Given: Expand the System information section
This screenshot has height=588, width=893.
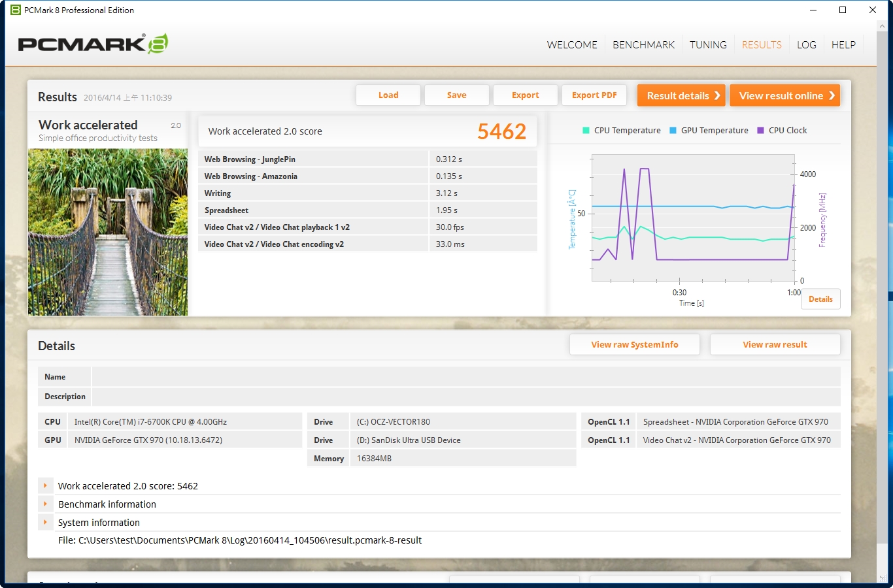Looking at the screenshot, I should click(x=45, y=522).
